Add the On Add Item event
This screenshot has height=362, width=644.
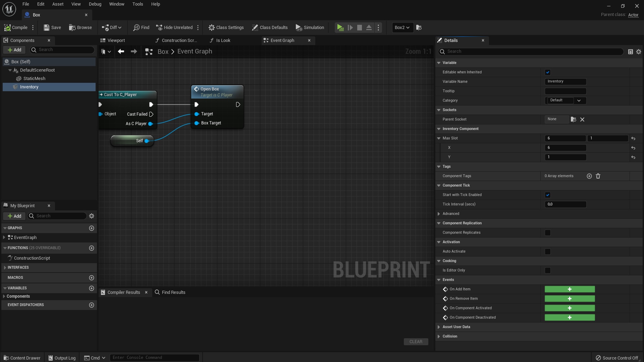click(x=570, y=289)
